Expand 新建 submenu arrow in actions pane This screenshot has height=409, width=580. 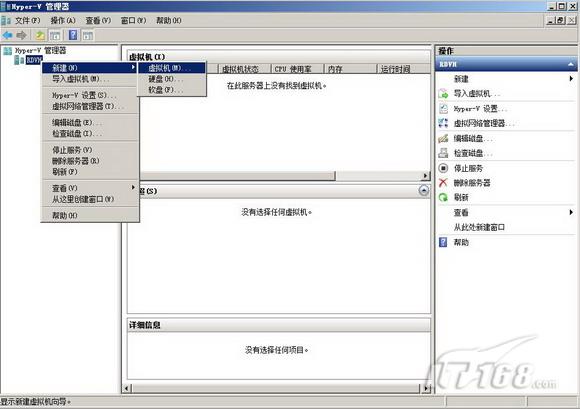(571, 78)
